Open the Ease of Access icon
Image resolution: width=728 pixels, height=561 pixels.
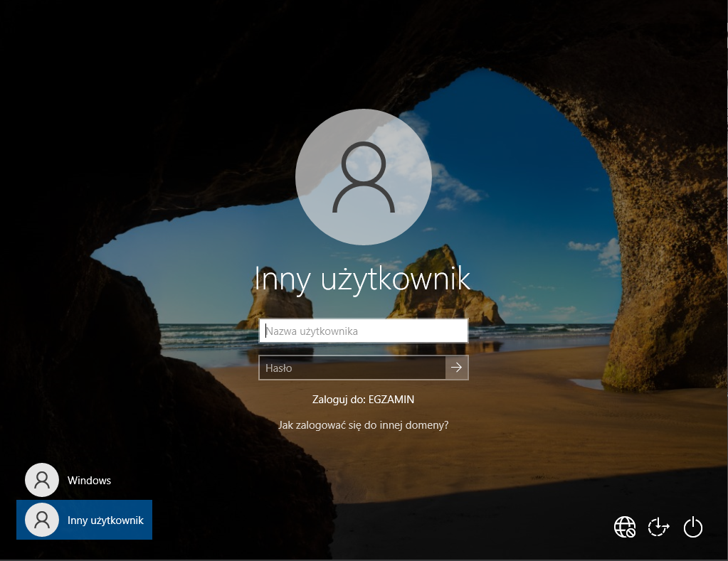pyautogui.click(x=658, y=527)
